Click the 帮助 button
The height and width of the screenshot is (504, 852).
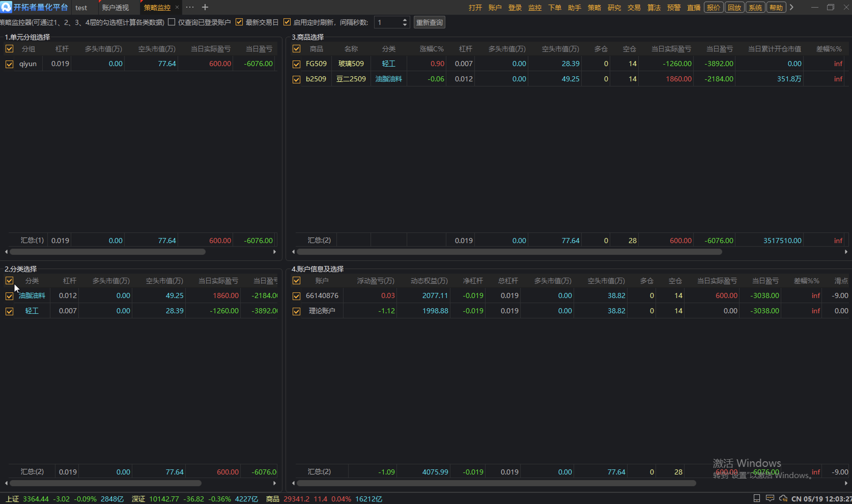click(x=776, y=7)
